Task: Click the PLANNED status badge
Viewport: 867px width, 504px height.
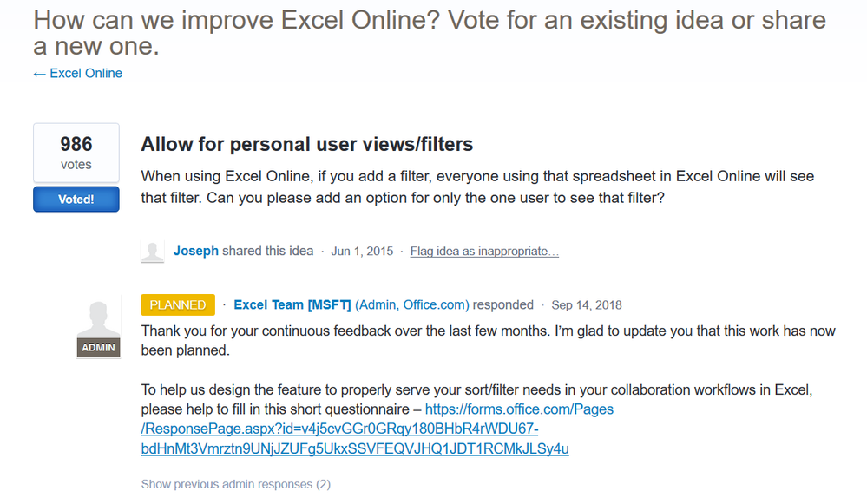Action: click(x=177, y=304)
